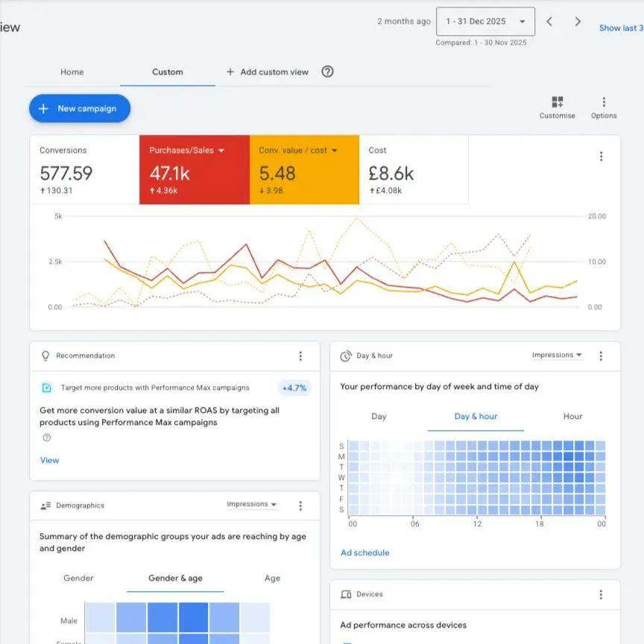Click the 577.59 conversions value

66,174
